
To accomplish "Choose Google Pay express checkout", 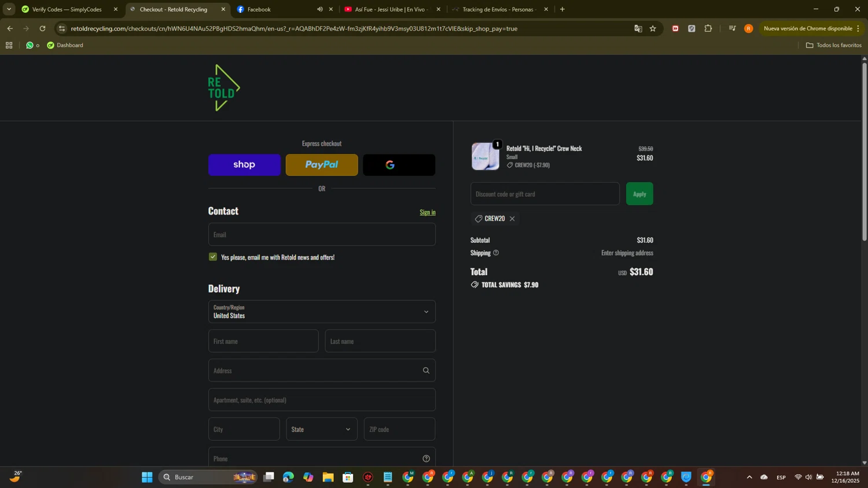I will pos(399,165).
